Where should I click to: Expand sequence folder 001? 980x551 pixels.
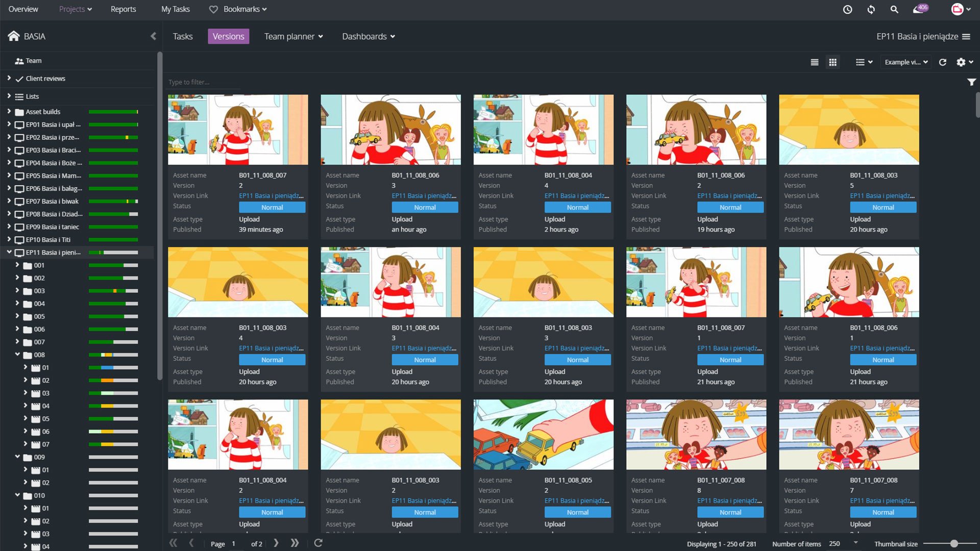point(17,265)
